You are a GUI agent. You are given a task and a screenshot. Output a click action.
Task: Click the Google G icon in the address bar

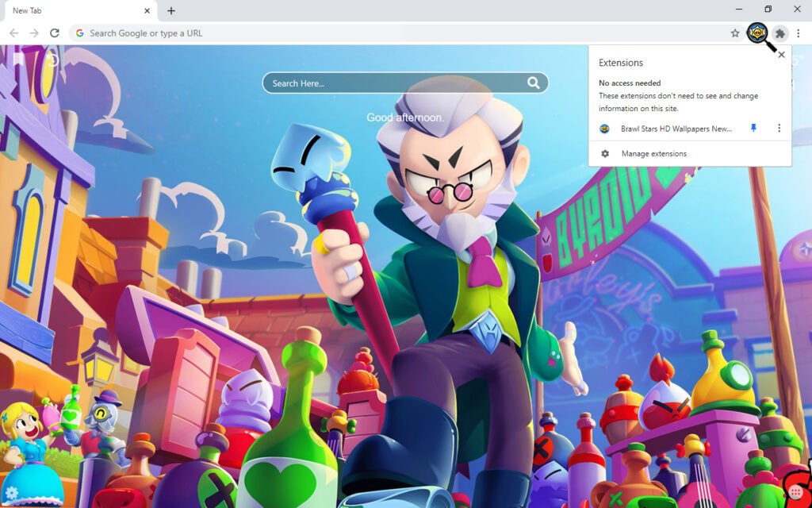pos(80,33)
